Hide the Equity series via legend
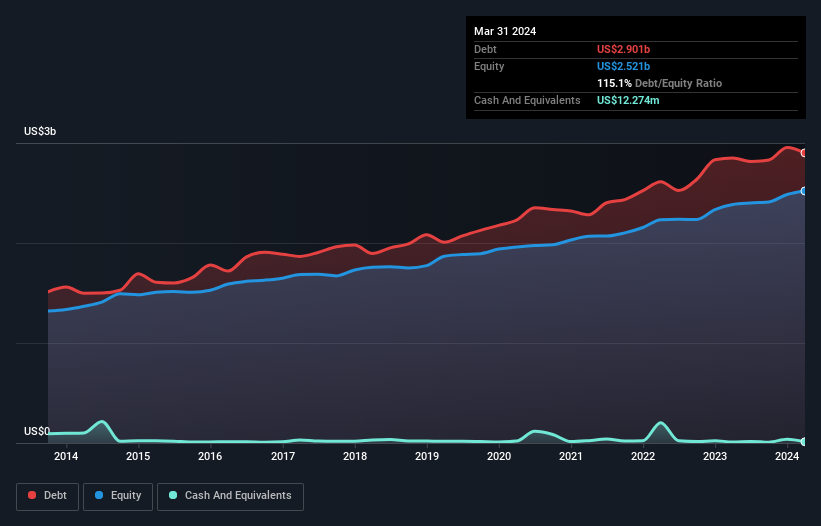Image resolution: width=821 pixels, height=526 pixels. (x=118, y=496)
